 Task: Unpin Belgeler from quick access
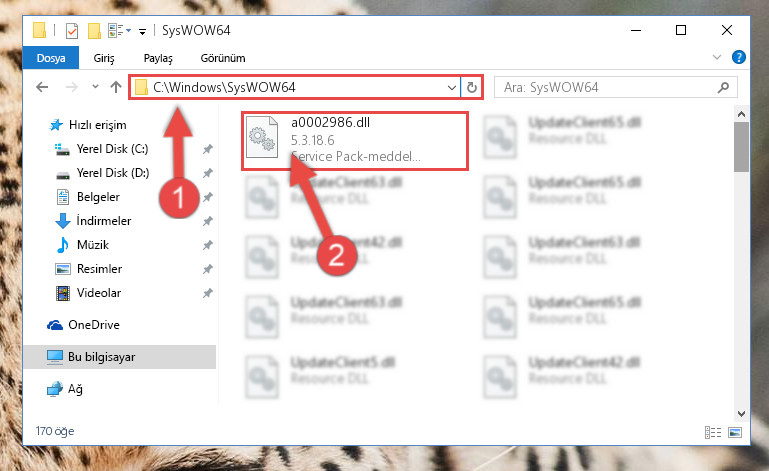(x=208, y=197)
